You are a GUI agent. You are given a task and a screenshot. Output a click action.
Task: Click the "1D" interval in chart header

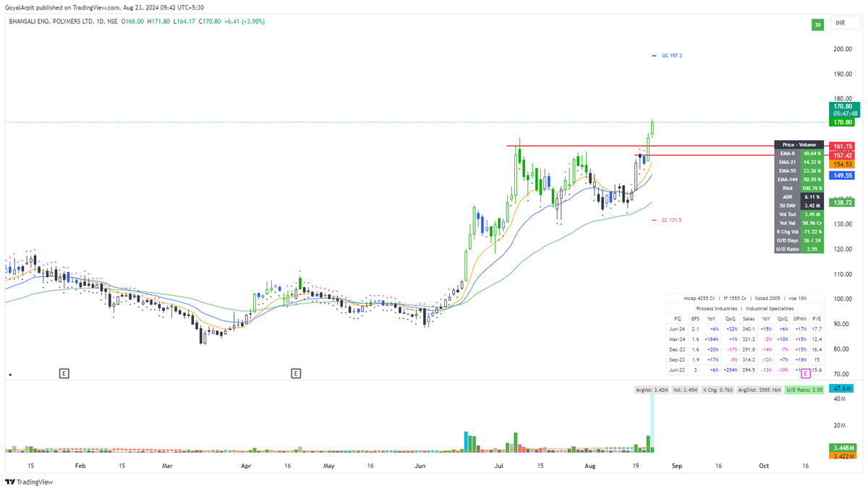[x=100, y=22]
